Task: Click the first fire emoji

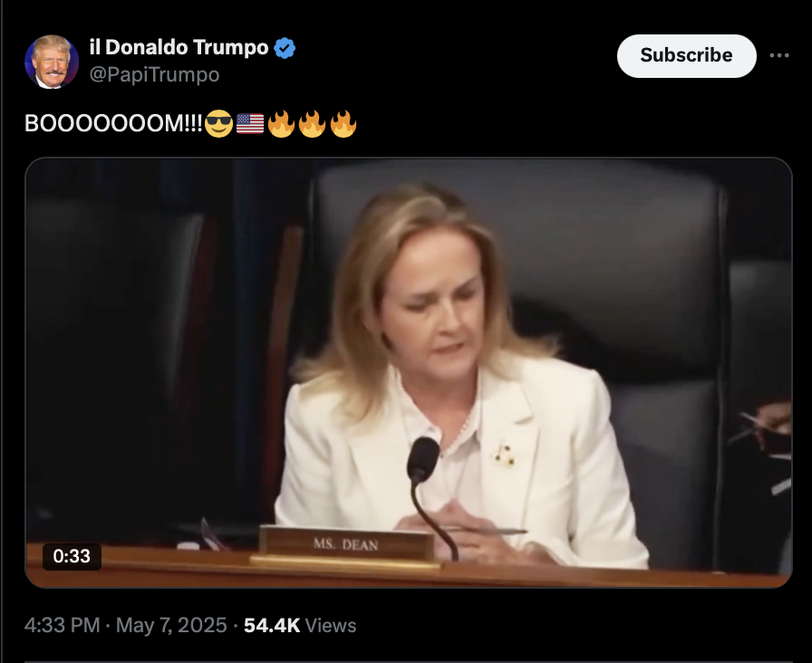Action: coord(281,124)
